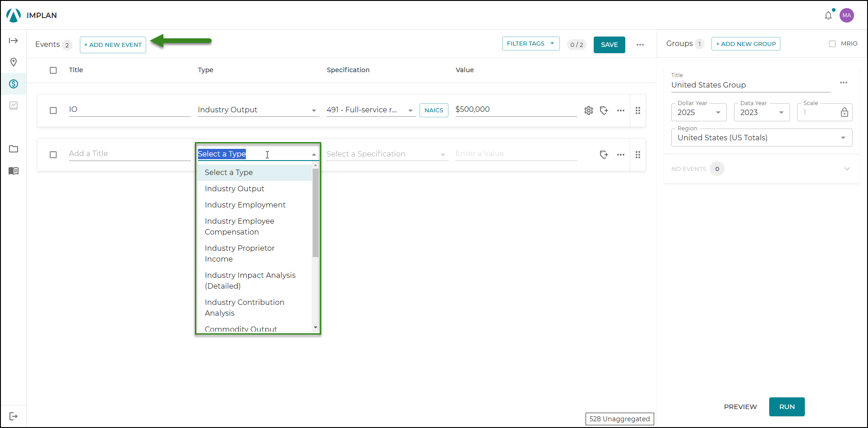This screenshot has height=428, width=868.
Task: Open the Impacts dollar sign icon
Action: (x=14, y=84)
